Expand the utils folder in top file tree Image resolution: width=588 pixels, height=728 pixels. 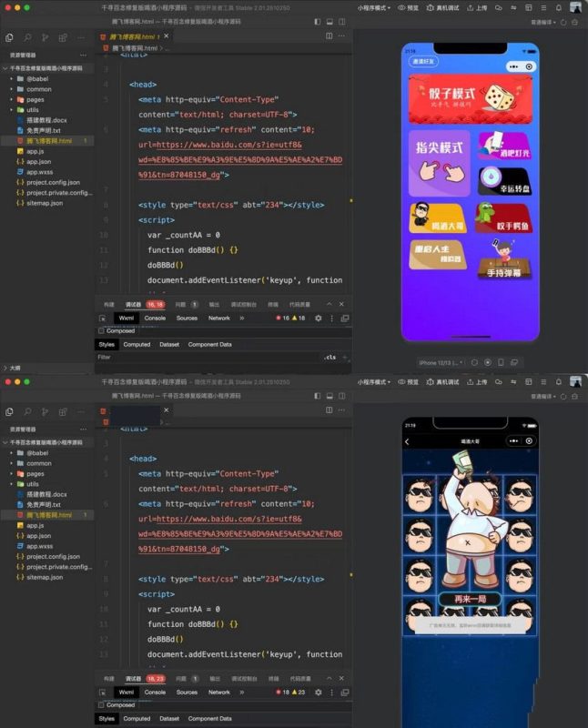click(32, 109)
